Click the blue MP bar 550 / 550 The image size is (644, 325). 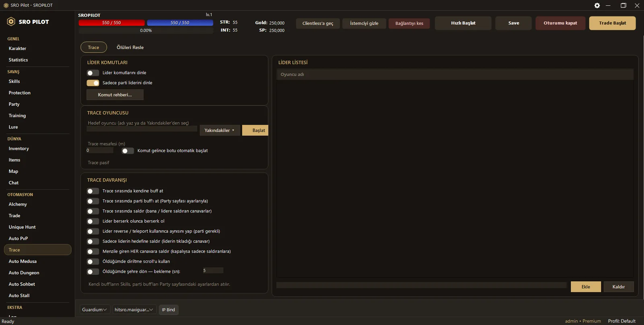180,23
